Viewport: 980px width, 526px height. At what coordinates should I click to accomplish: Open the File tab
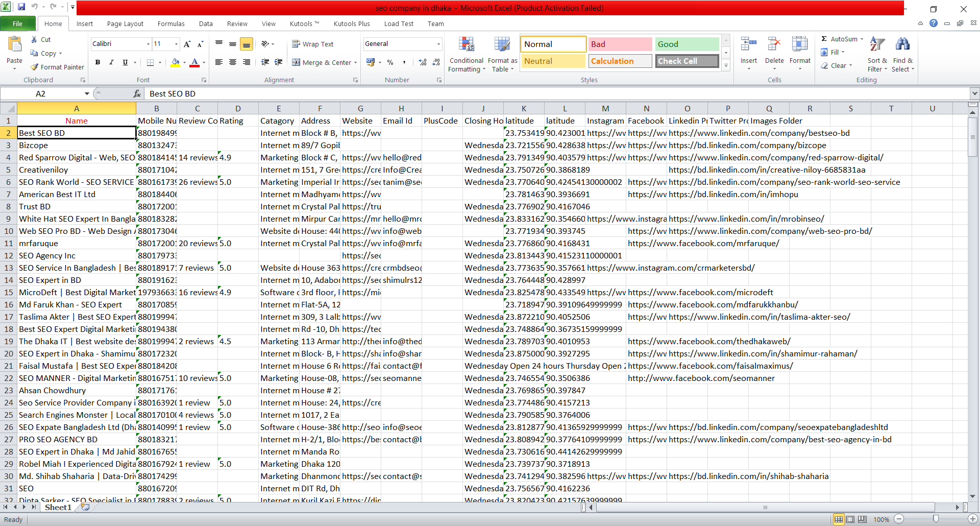point(18,23)
